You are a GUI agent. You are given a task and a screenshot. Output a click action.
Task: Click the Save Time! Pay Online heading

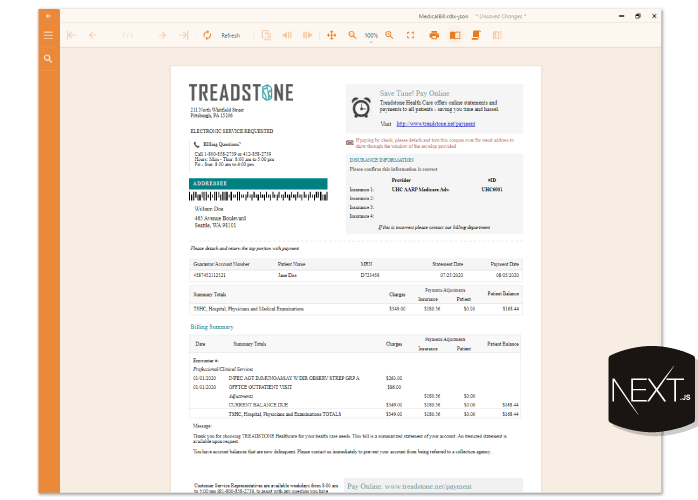pos(414,93)
